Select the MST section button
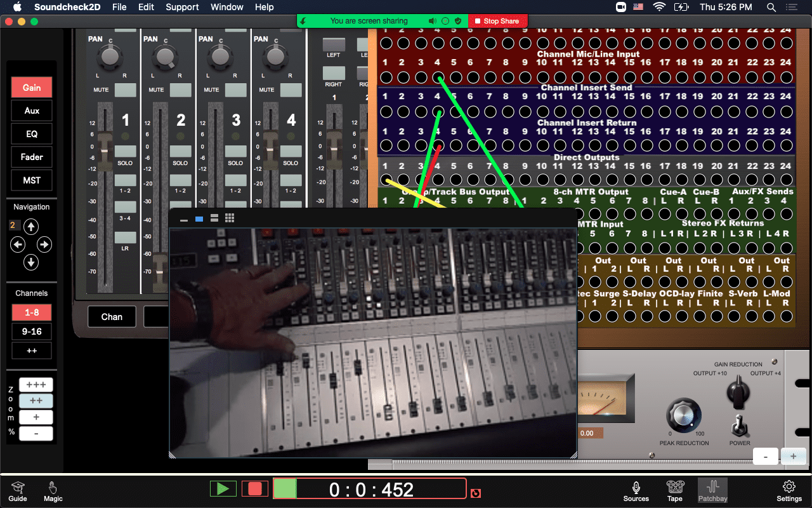 click(x=32, y=180)
